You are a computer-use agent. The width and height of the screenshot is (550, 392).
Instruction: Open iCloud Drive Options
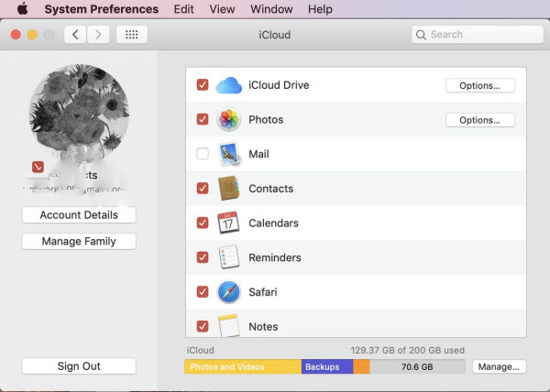479,85
